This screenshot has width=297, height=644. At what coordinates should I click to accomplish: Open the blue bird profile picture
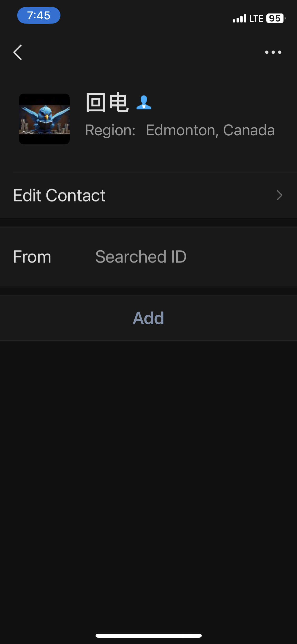pyautogui.click(x=44, y=119)
